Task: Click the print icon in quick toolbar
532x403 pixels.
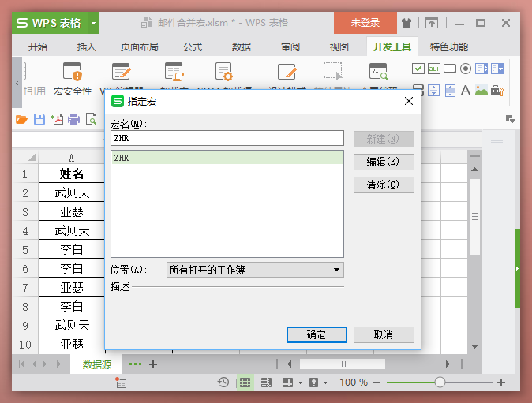Action: click(74, 120)
